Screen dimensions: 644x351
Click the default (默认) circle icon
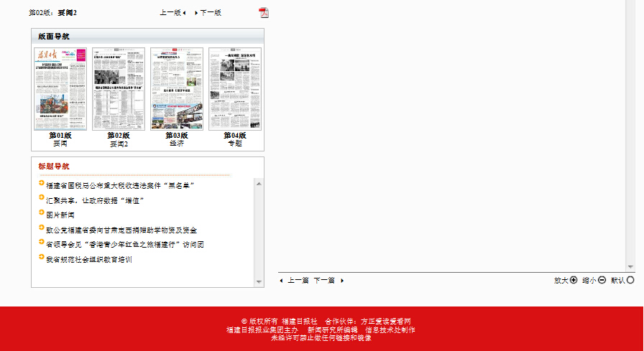click(630, 280)
